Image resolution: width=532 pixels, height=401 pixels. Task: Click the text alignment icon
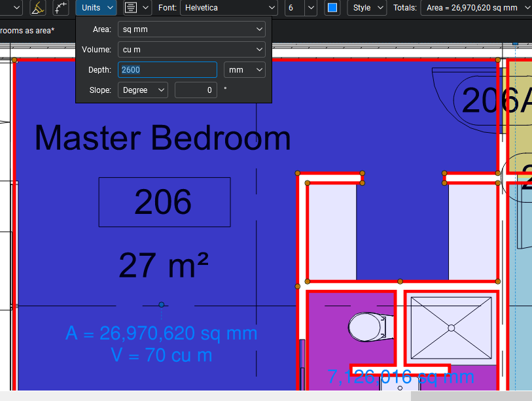point(131,8)
